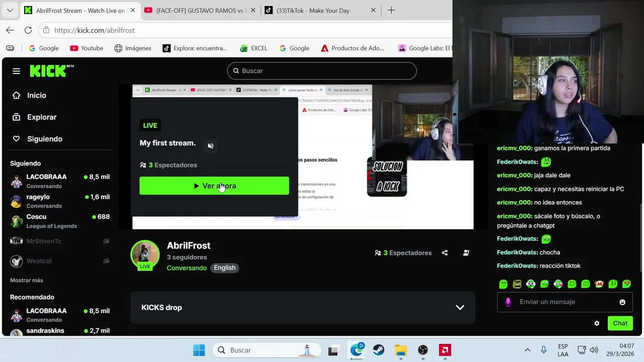The image size is (644, 362).
Task: Send message with the Chat button
Action: (x=620, y=323)
